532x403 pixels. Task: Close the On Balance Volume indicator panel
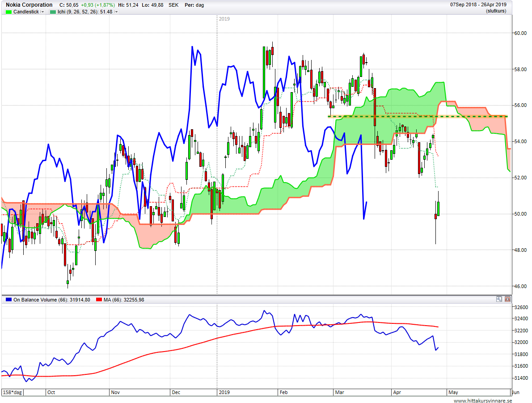507,299
